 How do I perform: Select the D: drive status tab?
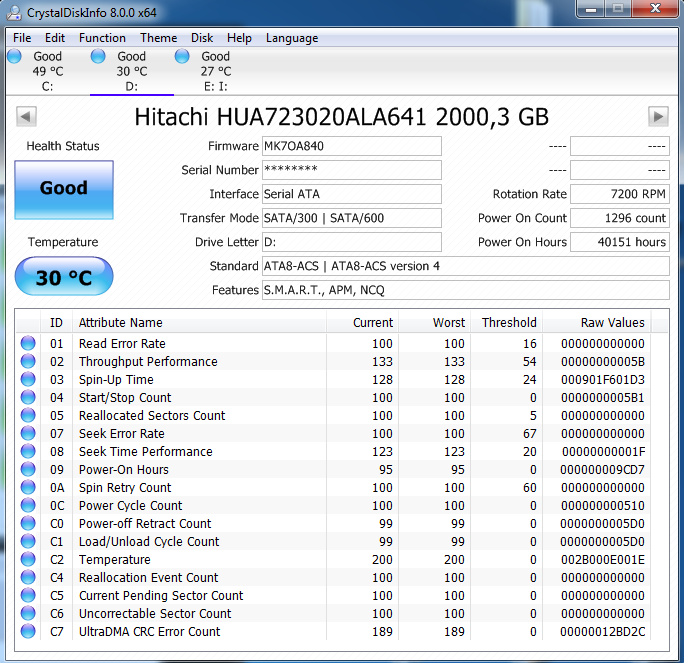pyautogui.click(x=131, y=71)
